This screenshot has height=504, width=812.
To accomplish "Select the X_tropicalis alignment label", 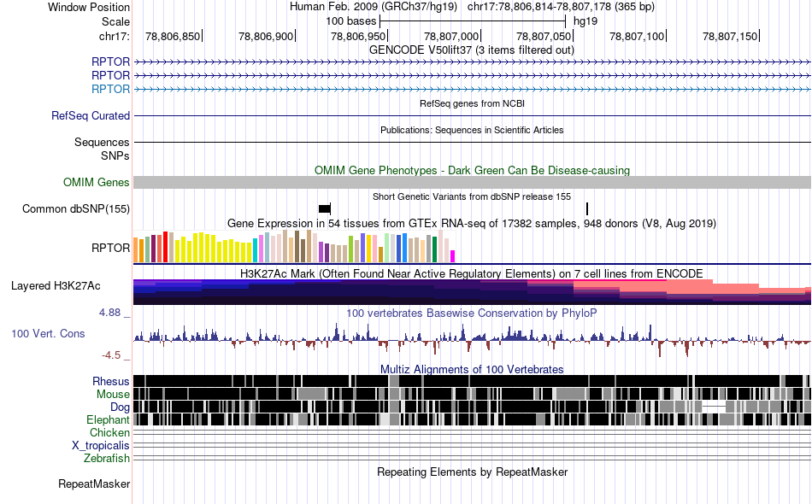I will pyautogui.click(x=101, y=446).
